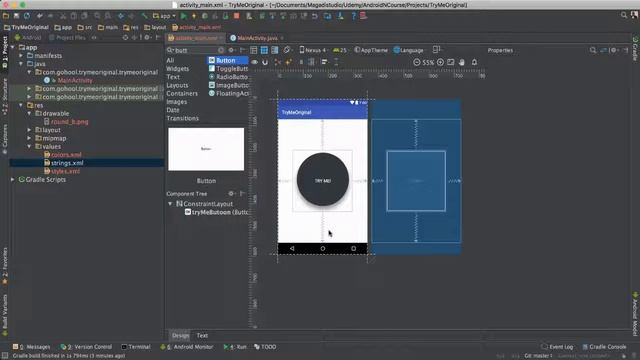The width and height of the screenshot is (640, 360).
Task: Open the API level 25 dropdown
Action: click(x=340, y=50)
